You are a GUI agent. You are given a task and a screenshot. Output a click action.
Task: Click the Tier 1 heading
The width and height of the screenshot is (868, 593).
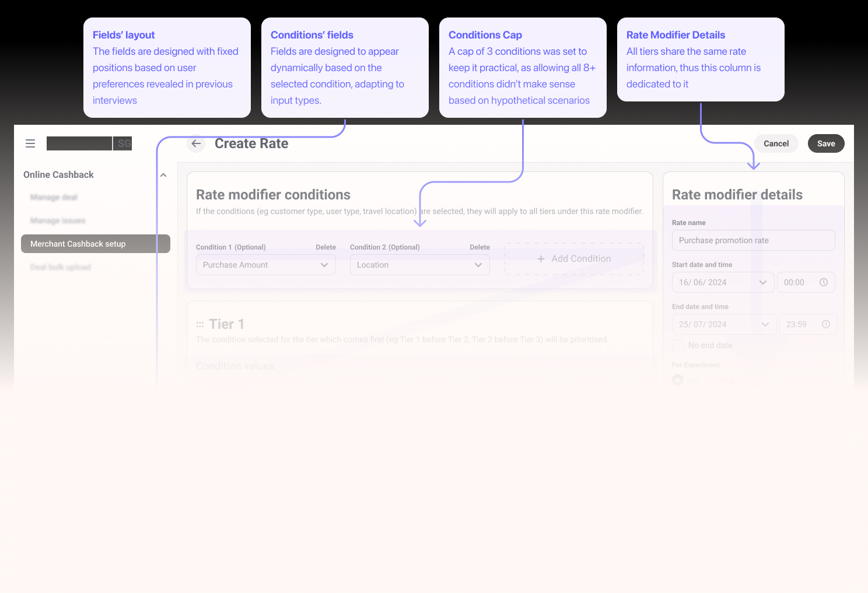[x=227, y=324]
